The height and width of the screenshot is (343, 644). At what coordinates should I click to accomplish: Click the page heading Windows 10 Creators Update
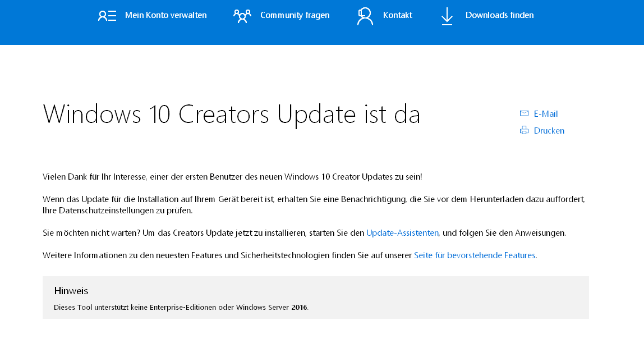click(232, 114)
